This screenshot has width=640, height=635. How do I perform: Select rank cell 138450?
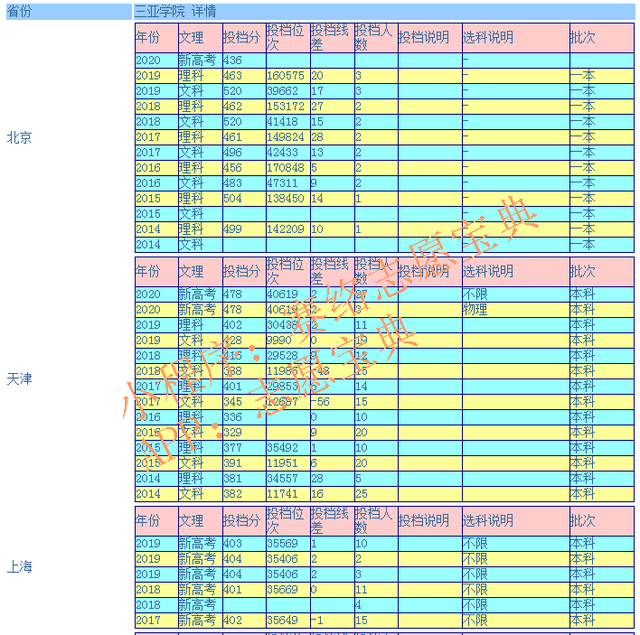[288, 198]
